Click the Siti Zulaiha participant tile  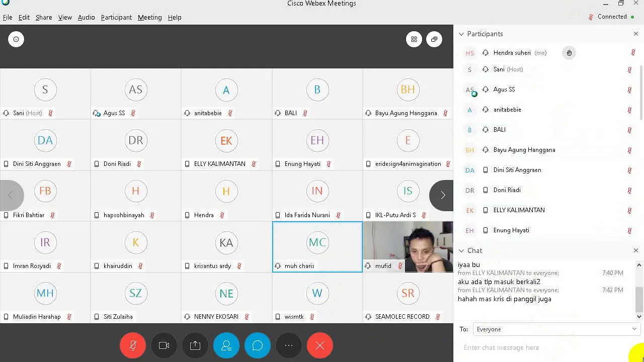coord(136,298)
